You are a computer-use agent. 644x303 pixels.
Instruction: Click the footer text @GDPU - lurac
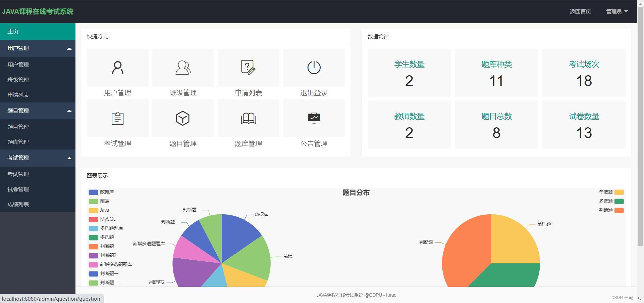coord(380,295)
